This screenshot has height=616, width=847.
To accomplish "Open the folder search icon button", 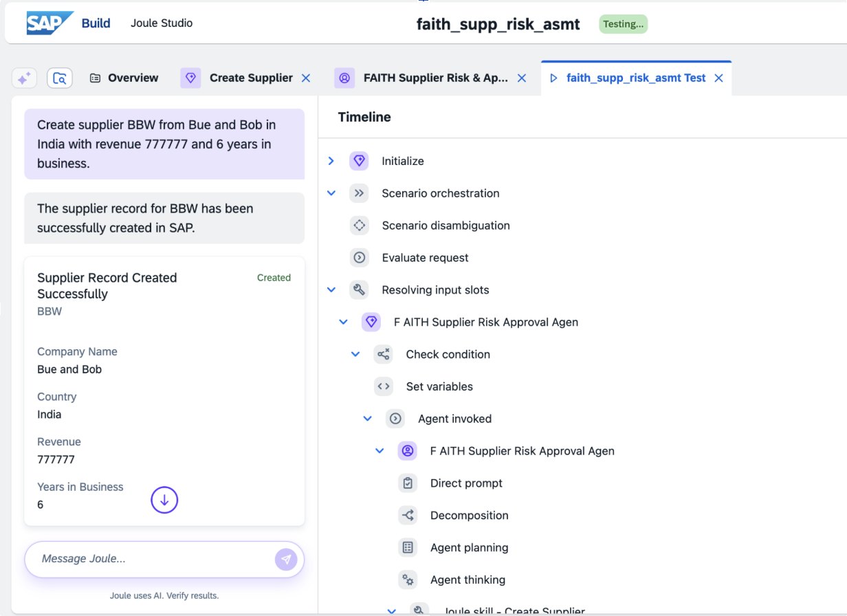I will pos(60,78).
